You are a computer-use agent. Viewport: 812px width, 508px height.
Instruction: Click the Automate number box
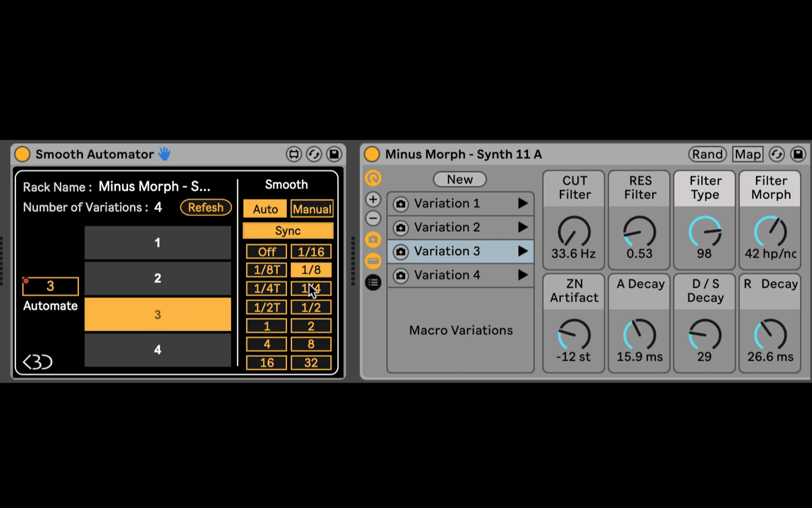click(50, 286)
